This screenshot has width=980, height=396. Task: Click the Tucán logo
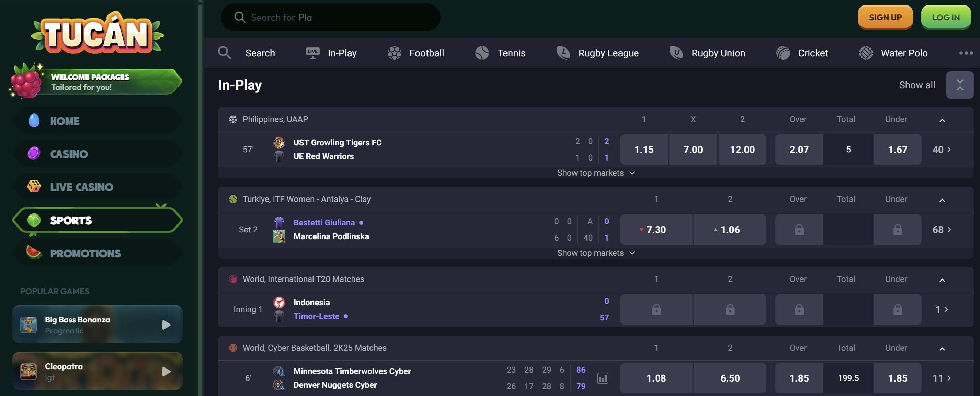pyautogui.click(x=97, y=33)
